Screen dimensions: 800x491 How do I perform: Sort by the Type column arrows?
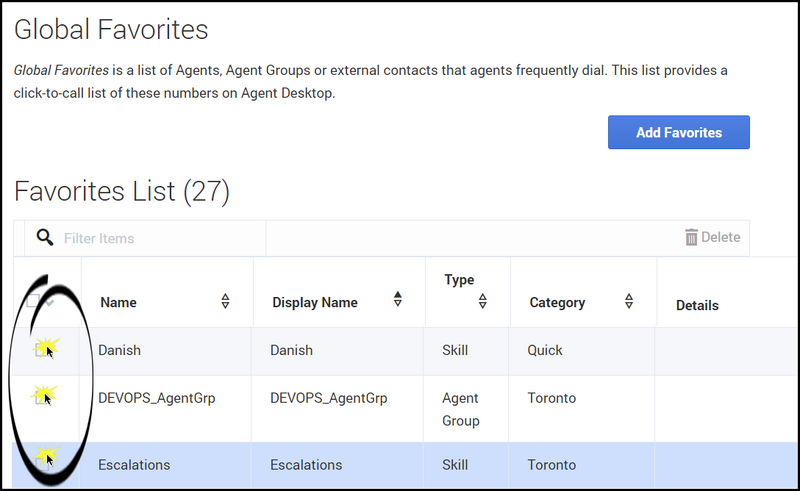click(x=483, y=301)
